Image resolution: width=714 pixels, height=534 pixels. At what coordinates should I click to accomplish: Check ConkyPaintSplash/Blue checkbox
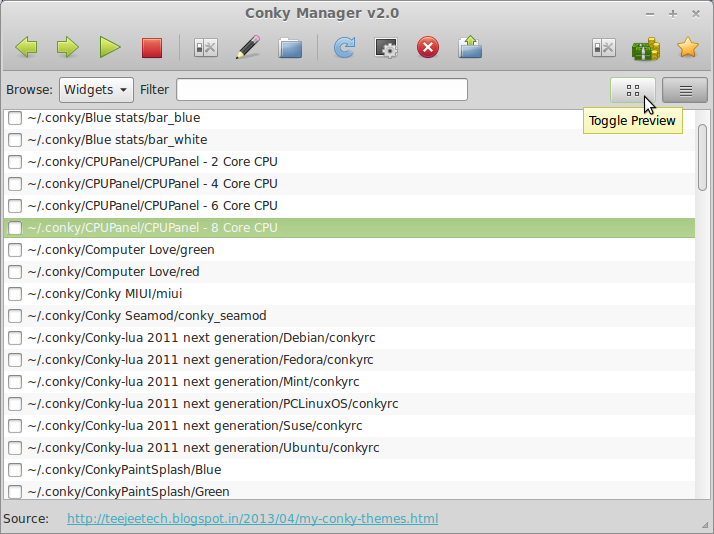click(x=15, y=470)
